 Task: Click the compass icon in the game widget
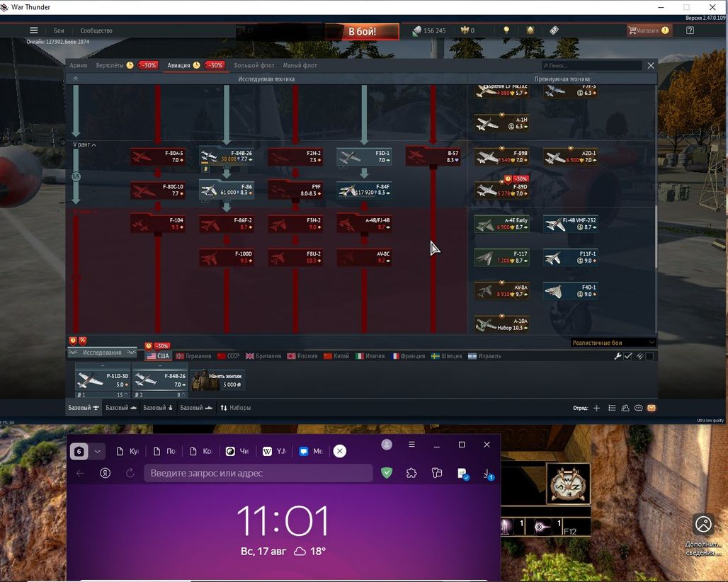568,484
